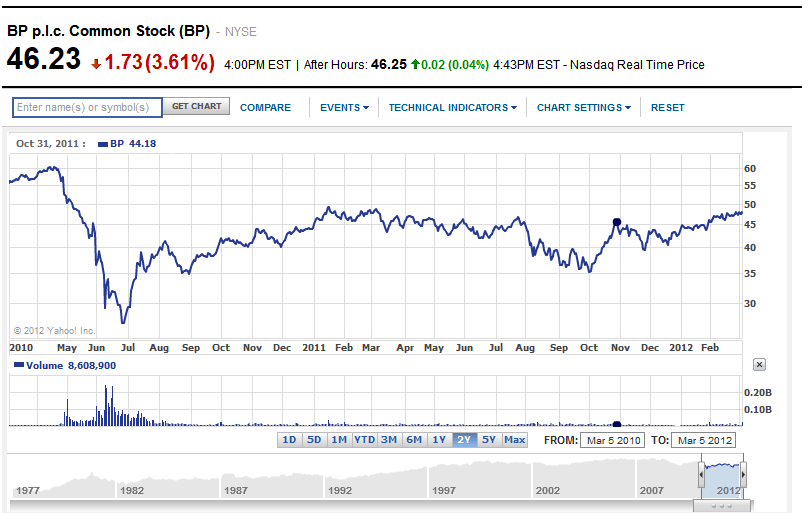Show the Max time range
The image size is (805, 513).
[x=514, y=440]
